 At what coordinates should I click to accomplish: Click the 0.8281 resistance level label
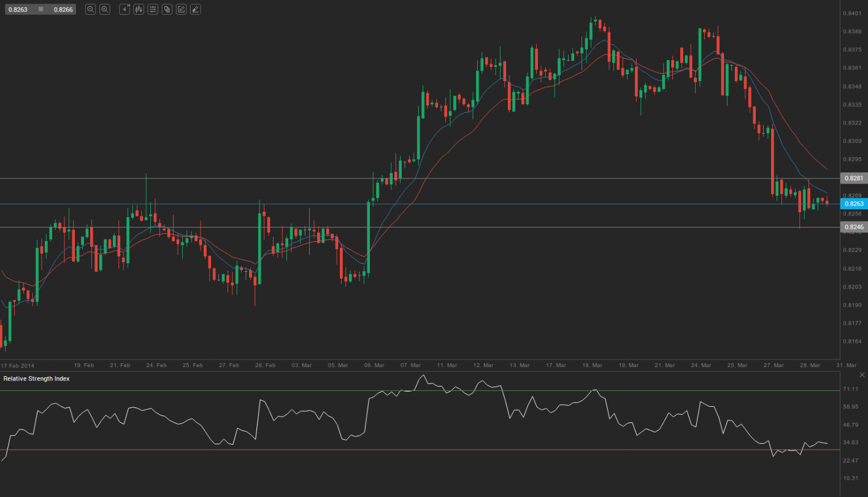pyautogui.click(x=853, y=178)
